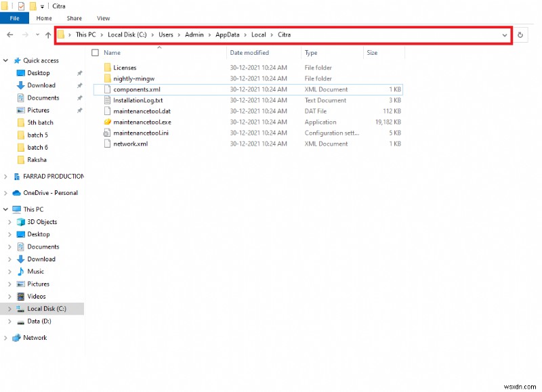Open chevron after AppData in breadcrumb
542x392 pixels.
(245, 35)
